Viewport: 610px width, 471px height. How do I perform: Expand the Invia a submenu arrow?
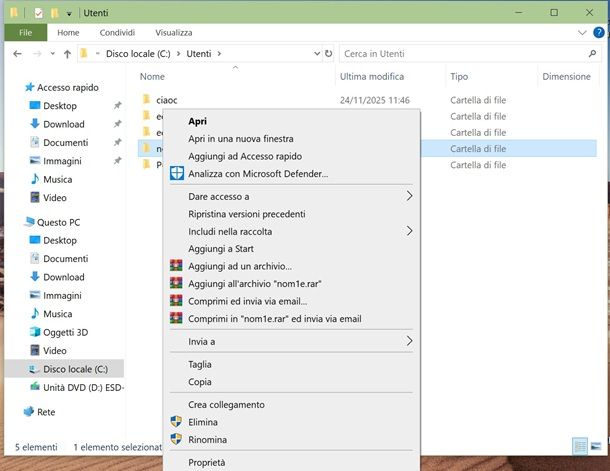[409, 341]
